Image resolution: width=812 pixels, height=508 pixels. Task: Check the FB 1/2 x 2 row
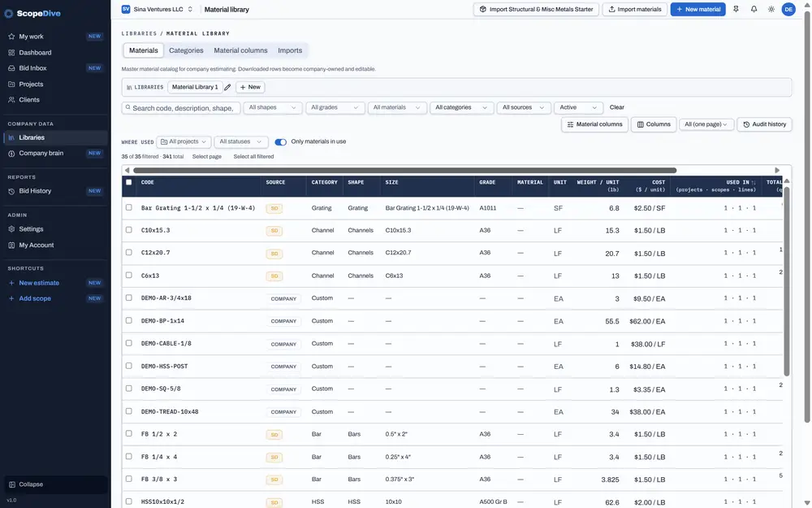click(129, 433)
